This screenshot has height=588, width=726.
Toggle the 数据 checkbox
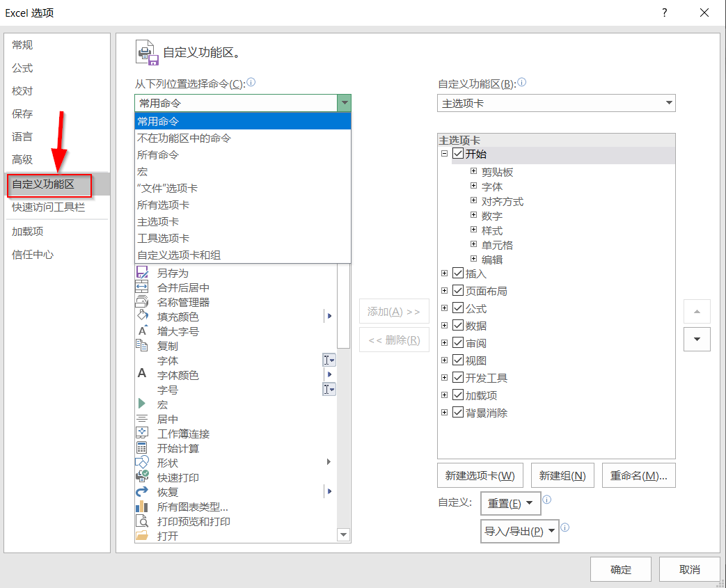point(458,325)
